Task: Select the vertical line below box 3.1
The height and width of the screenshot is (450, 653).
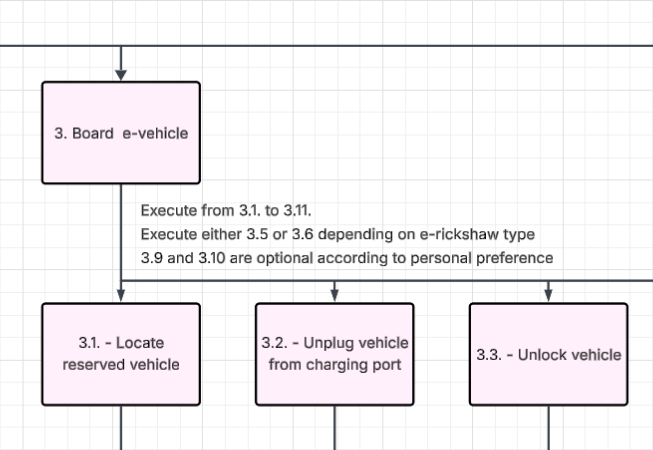Action: coord(121,428)
